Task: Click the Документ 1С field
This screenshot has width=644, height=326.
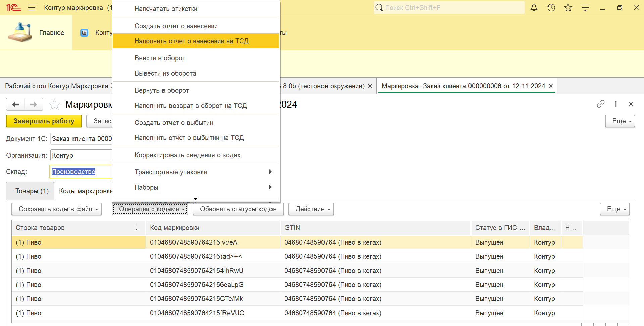Action: (x=81, y=139)
